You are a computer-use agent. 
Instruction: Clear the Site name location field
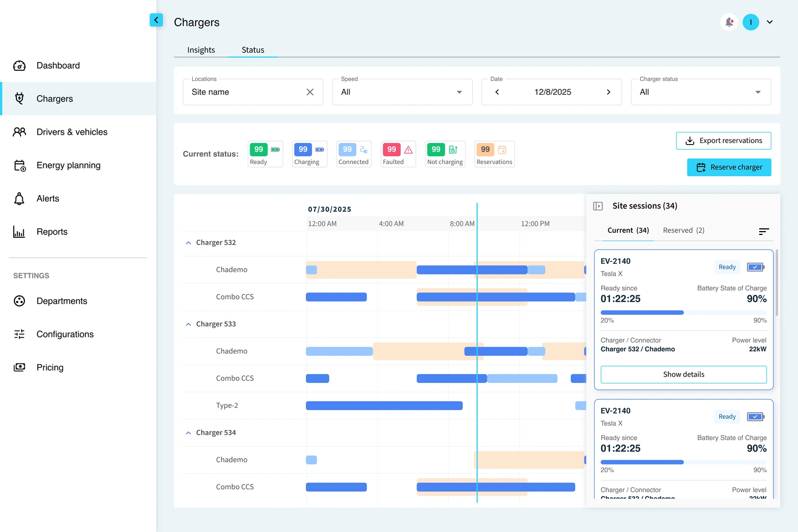310,92
